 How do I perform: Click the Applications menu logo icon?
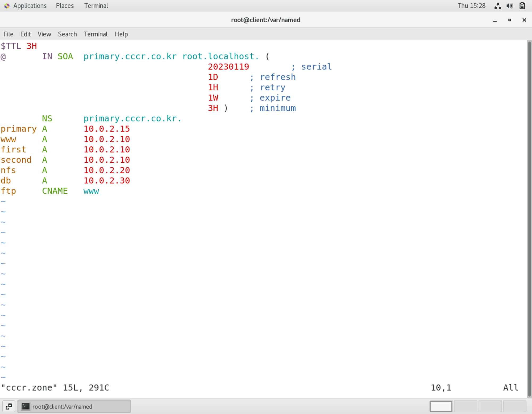[x=7, y=6]
